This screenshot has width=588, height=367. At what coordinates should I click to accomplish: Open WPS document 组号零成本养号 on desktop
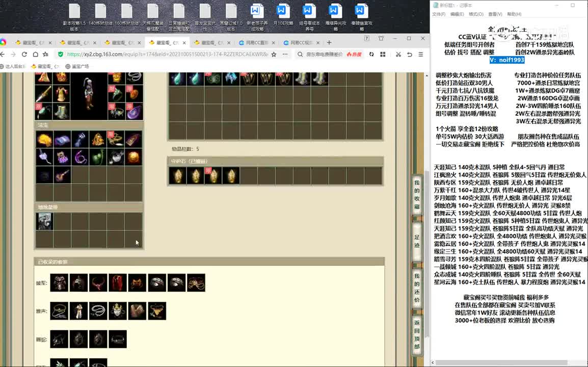[x=309, y=17]
